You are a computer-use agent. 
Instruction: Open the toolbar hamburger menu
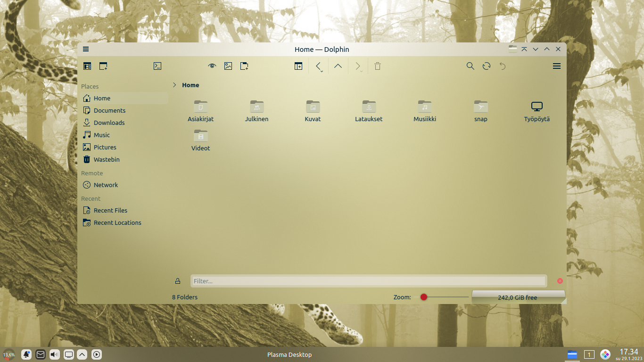[x=557, y=66]
